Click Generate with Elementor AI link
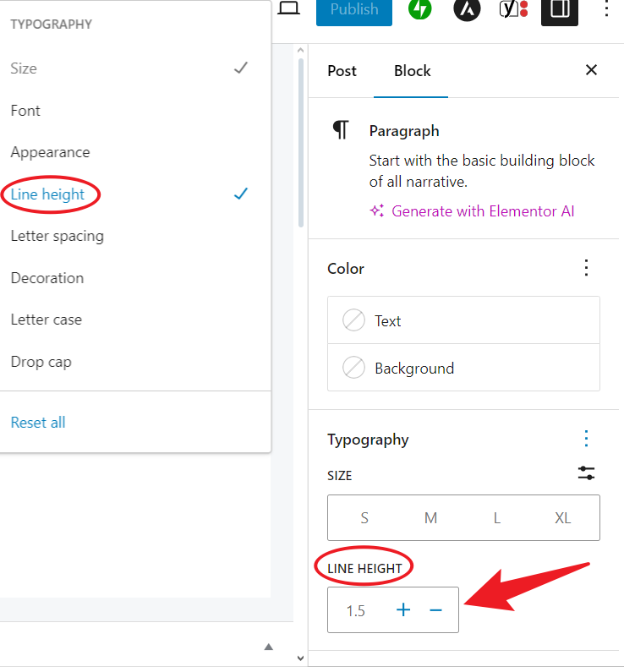Screen dimensions: 624x672 point(482,211)
